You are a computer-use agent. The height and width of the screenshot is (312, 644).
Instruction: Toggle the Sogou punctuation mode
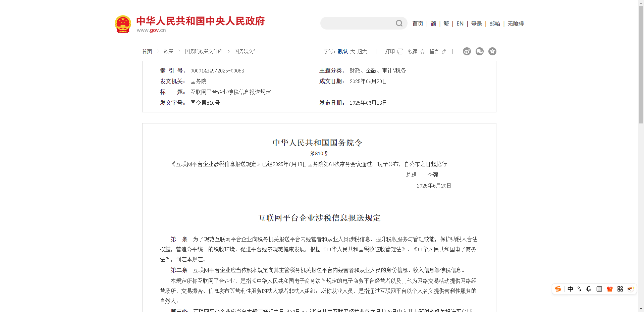(579, 289)
